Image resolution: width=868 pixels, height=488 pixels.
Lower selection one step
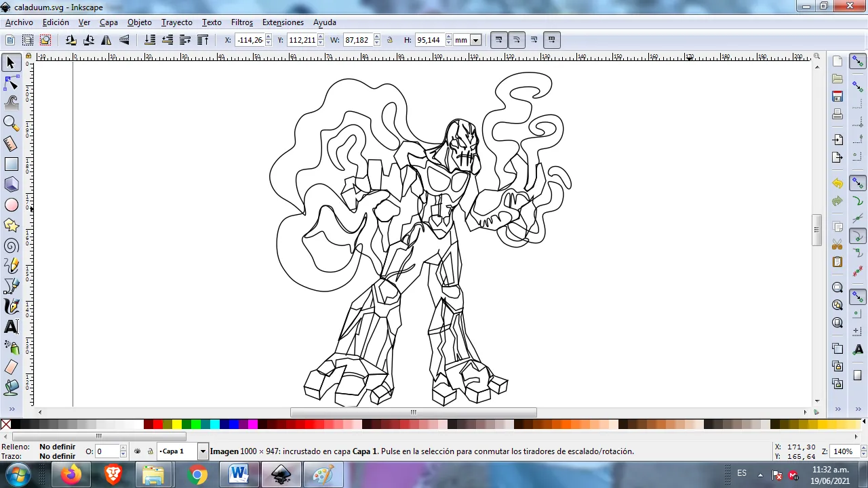[167, 40]
